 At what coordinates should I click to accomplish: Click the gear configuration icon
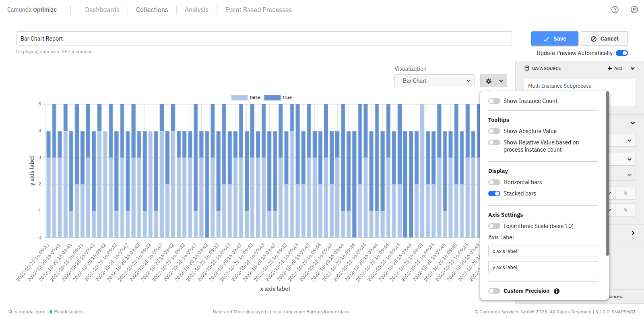489,81
